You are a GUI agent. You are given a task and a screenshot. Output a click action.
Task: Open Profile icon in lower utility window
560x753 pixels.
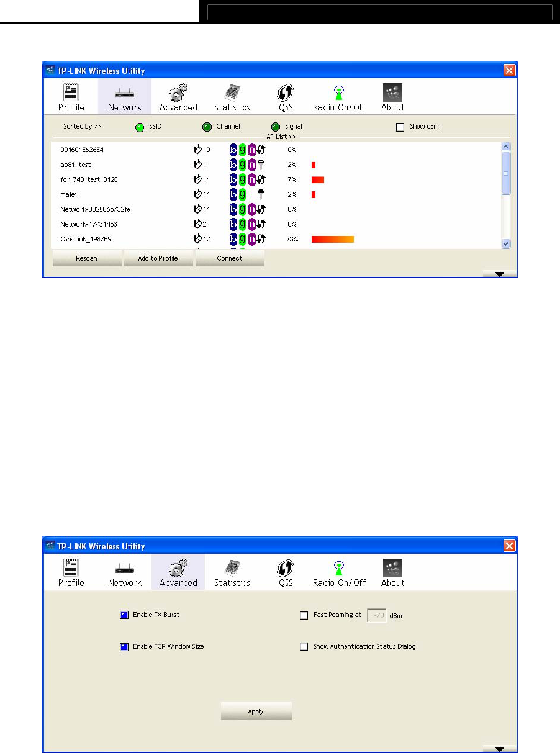(x=71, y=573)
